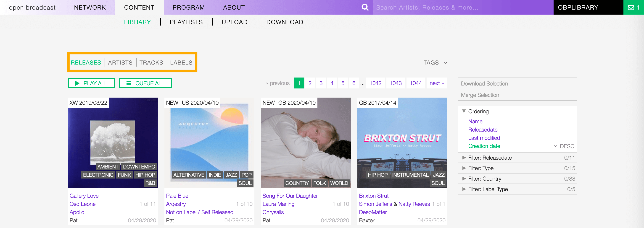The image size is (644, 228).
Task: Click the next page link
Action: click(437, 83)
